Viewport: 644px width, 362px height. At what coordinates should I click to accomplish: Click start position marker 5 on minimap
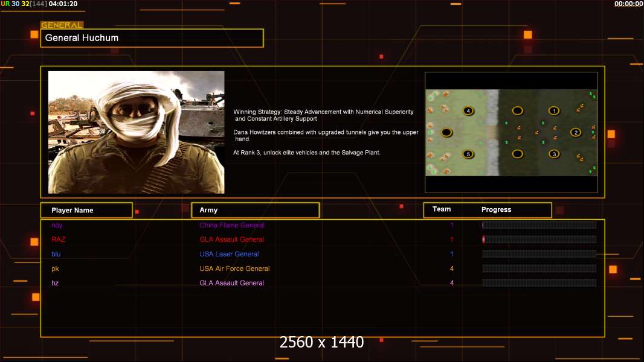[x=468, y=154]
